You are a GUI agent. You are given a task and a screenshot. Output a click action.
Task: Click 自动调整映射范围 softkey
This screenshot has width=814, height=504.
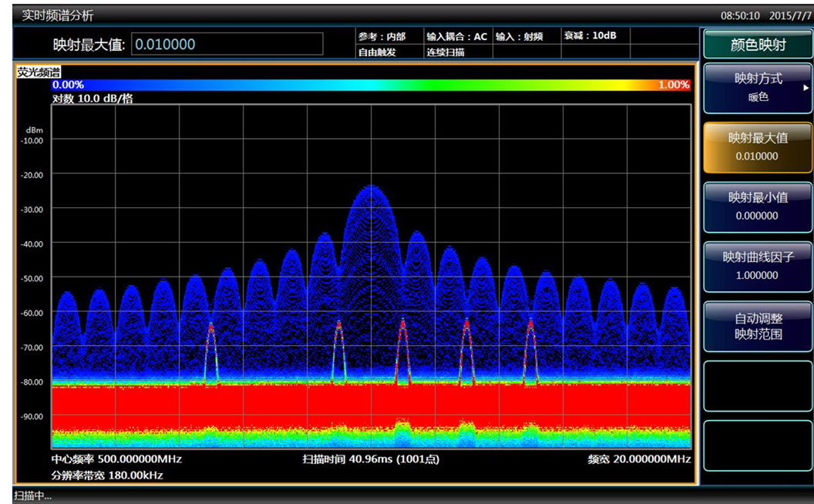click(757, 326)
